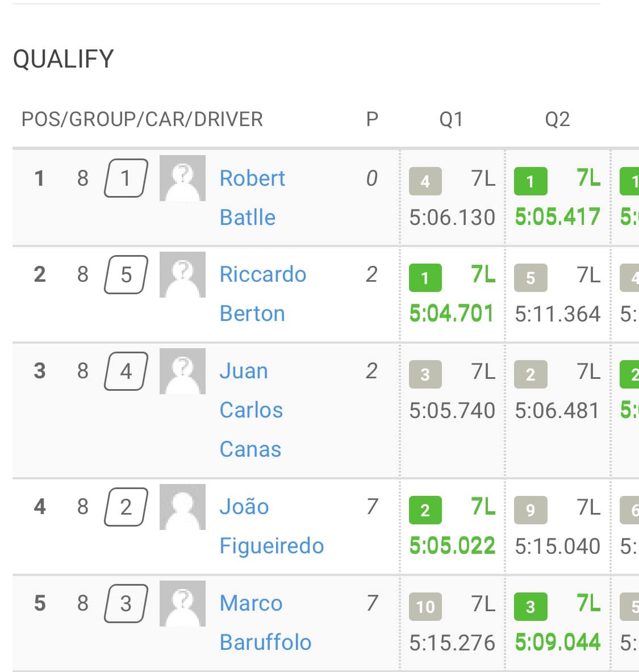Click car number 5 badge for Berton

point(126,275)
